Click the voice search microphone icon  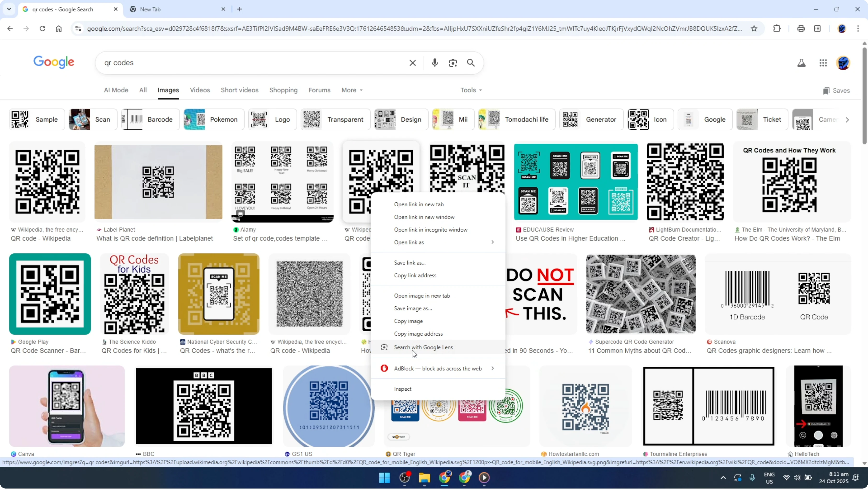[435, 63]
